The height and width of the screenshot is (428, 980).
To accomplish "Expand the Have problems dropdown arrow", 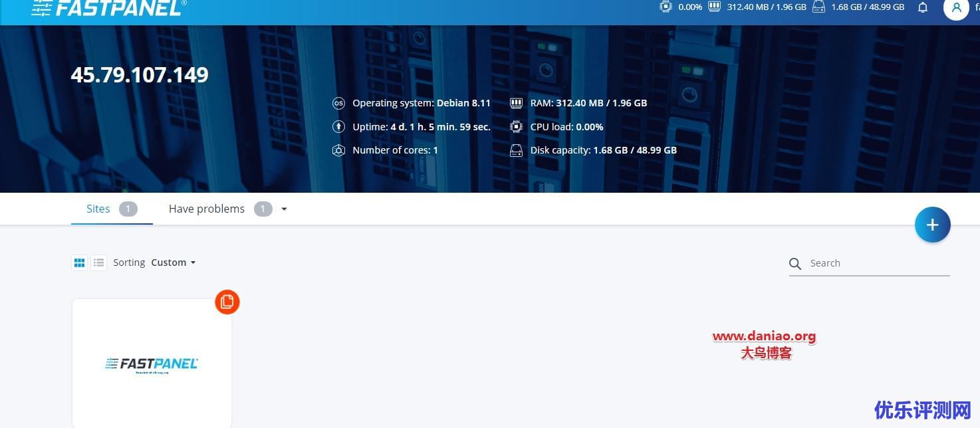I will point(285,209).
